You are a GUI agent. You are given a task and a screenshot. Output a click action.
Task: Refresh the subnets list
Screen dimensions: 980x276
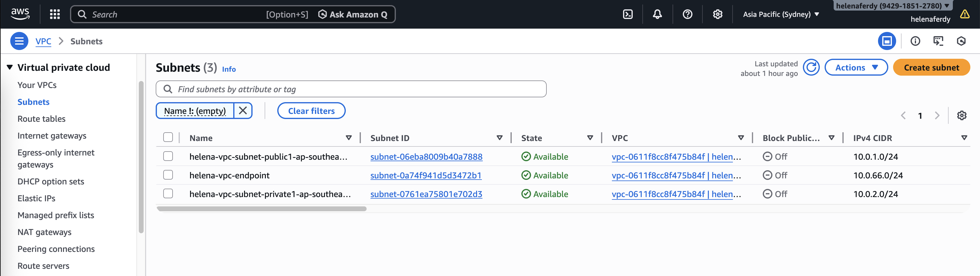[811, 68]
